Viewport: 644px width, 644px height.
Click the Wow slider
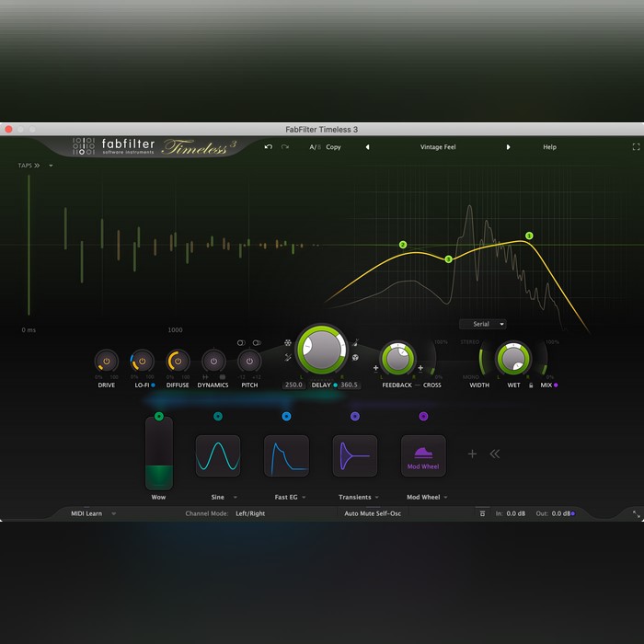click(159, 454)
